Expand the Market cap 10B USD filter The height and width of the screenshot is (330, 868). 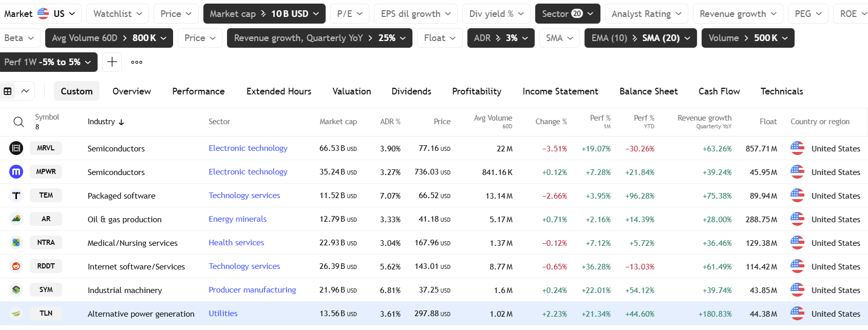point(264,14)
